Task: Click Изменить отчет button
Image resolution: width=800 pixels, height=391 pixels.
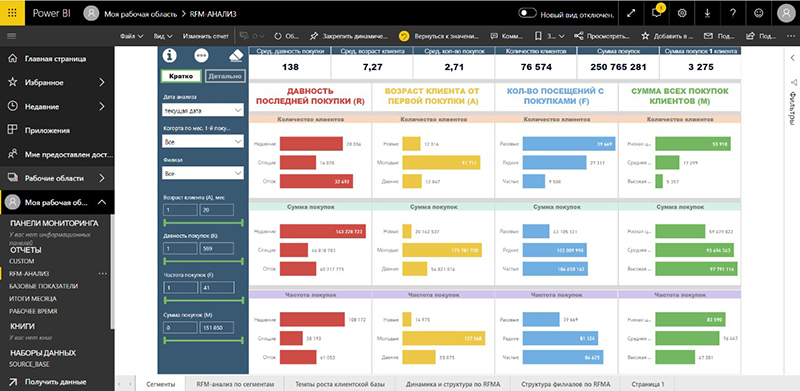Action: (206, 36)
